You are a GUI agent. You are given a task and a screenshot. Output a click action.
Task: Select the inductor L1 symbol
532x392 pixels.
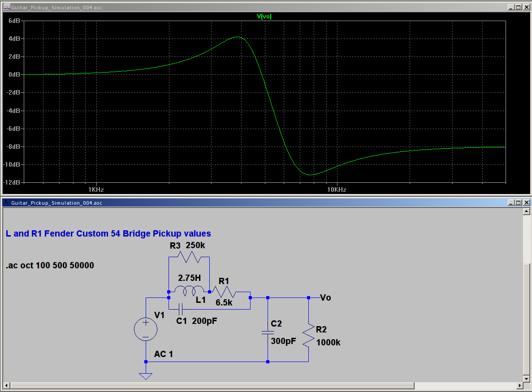189,291
